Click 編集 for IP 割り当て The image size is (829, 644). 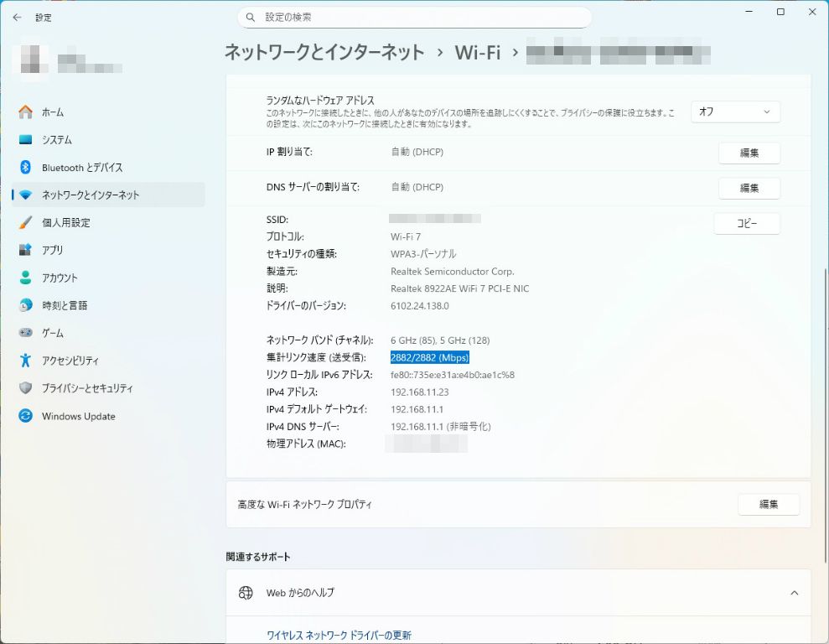[749, 153]
